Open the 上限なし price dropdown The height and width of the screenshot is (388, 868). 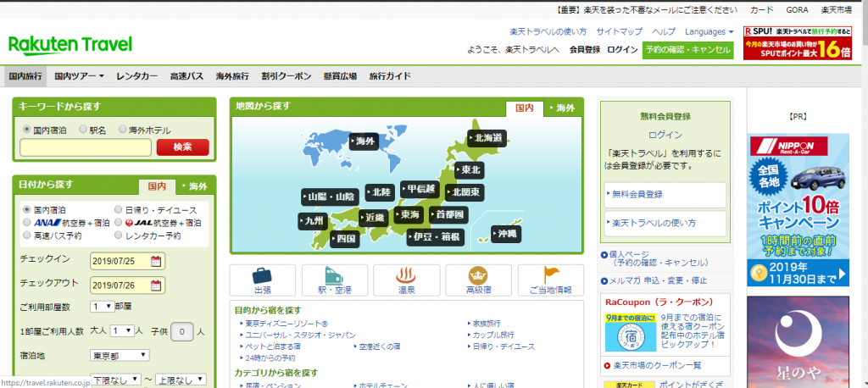[x=181, y=380]
